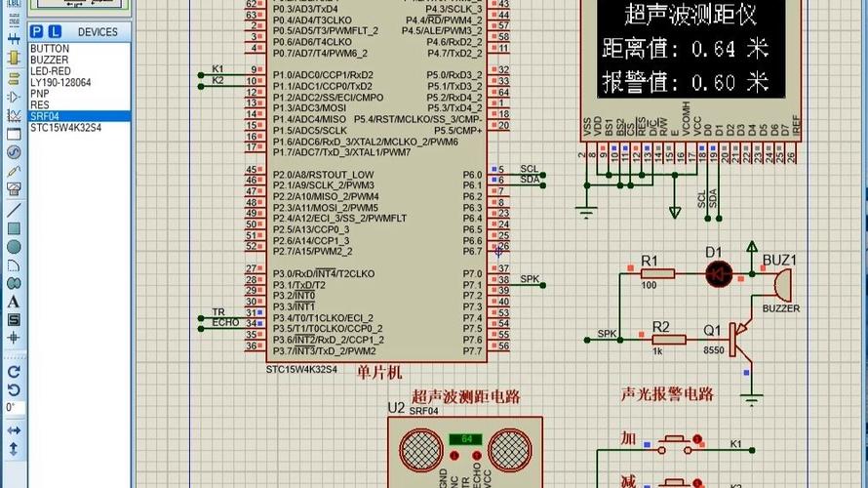Click the LCD screen showing 超声波测距仪
The height and width of the screenshot is (488, 868).
coord(690,49)
